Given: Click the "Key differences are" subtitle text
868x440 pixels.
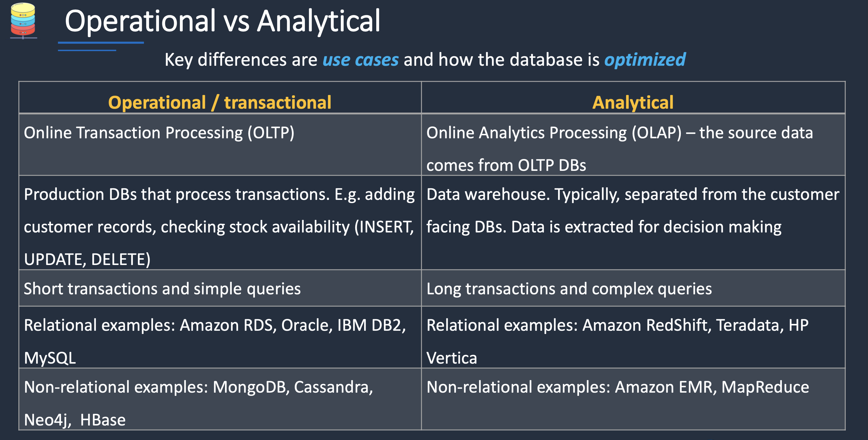Looking at the screenshot, I should coord(241,60).
